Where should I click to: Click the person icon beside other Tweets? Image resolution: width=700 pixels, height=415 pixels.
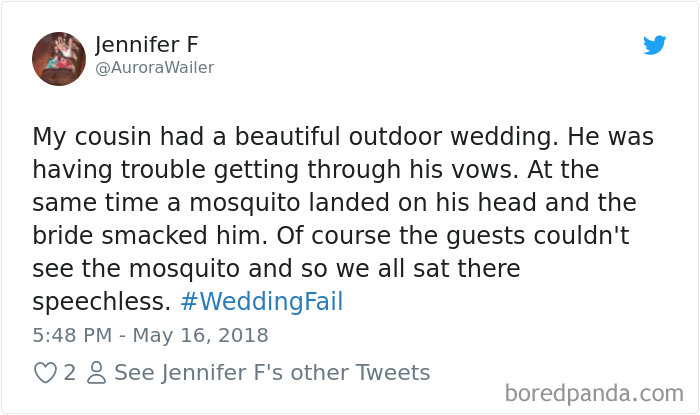96,373
